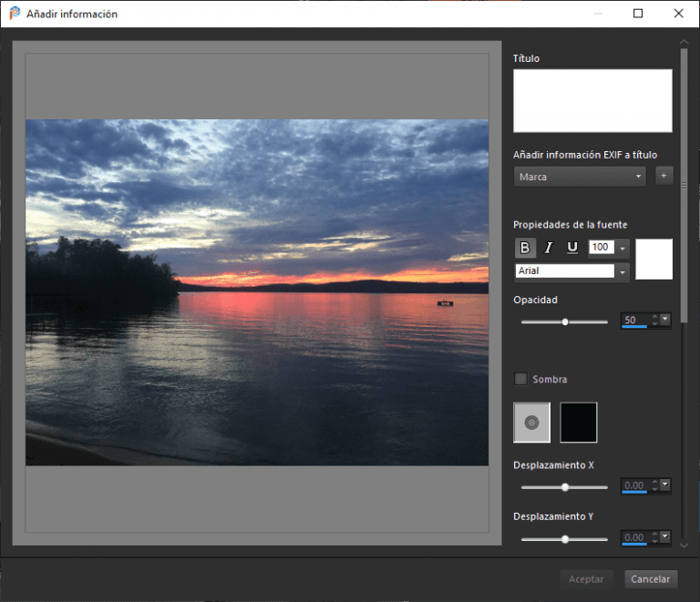Open the Desplazamiento X value dropdown arrow
Image resolution: width=700 pixels, height=602 pixels.
(x=665, y=485)
